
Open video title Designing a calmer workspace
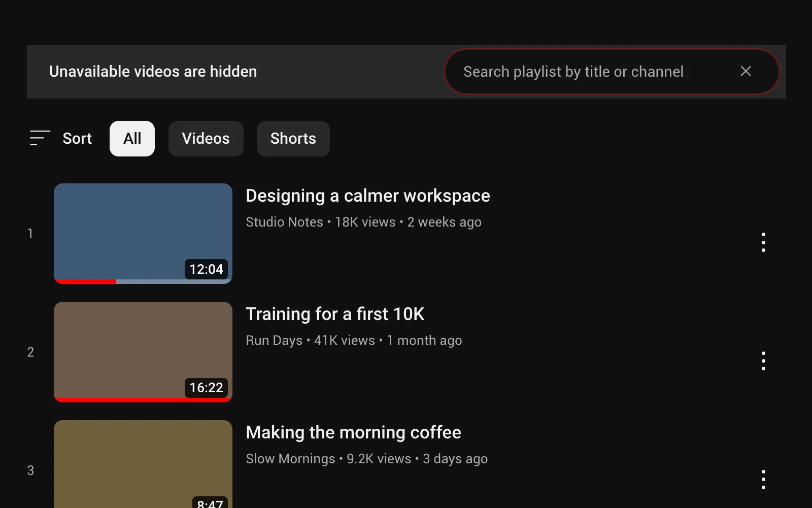tap(368, 196)
